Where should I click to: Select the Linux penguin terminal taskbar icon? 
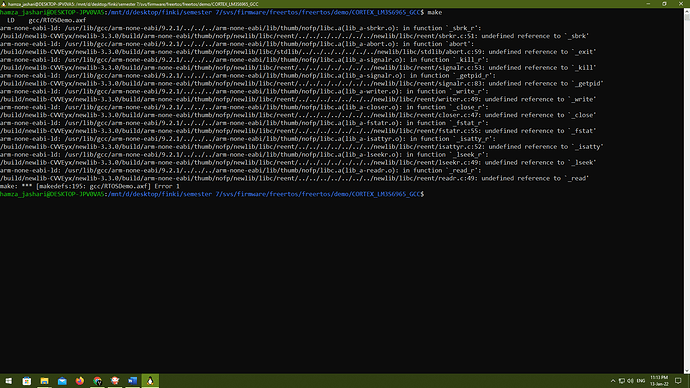point(150,381)
